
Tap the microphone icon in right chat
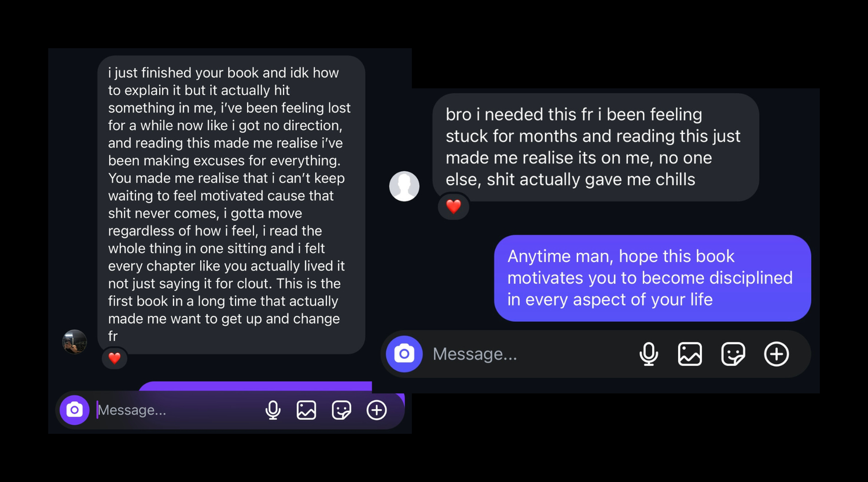tap(649, 354)
